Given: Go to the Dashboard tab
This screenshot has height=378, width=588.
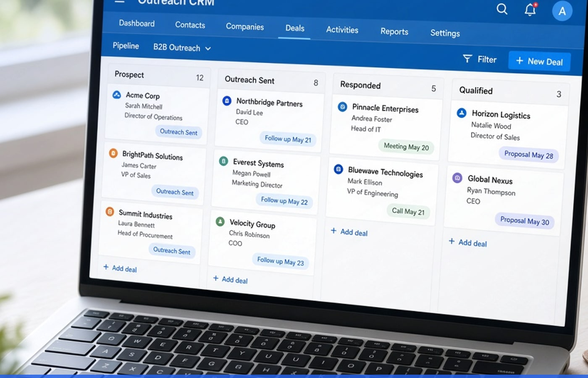Looking at the screenshot, I should click(x=136, y=24).
